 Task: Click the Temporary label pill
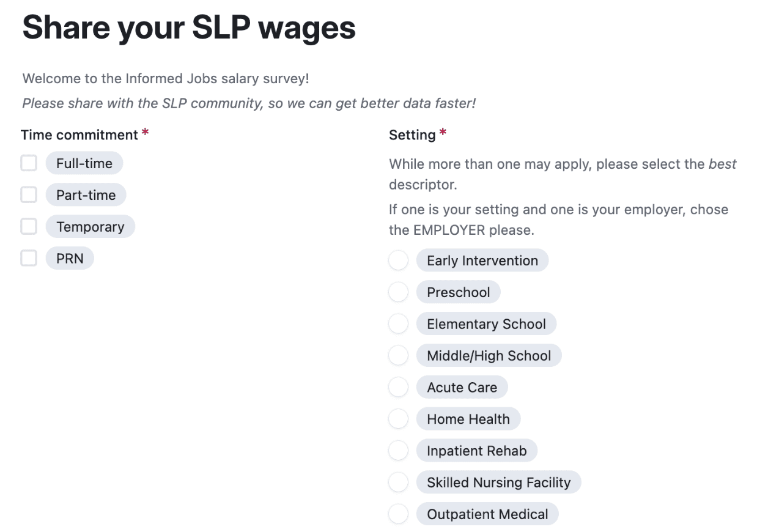[90, 227]
